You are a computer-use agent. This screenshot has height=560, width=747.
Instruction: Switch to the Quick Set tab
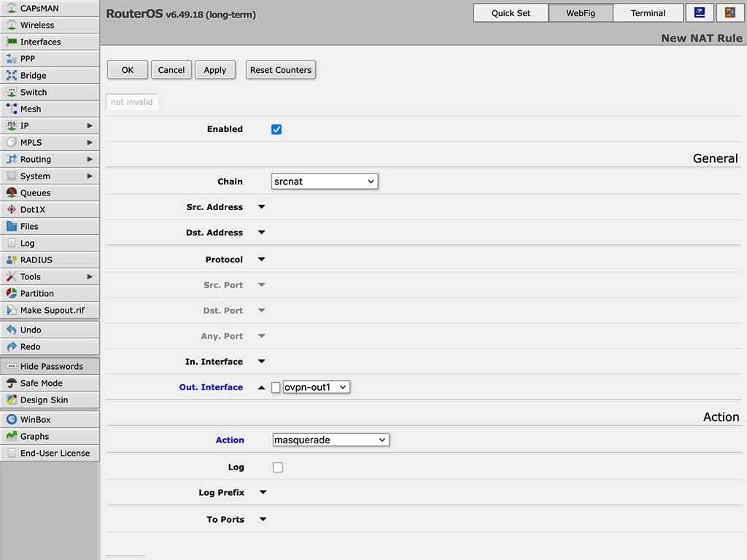pyautogui.click(x=511, y=13)
